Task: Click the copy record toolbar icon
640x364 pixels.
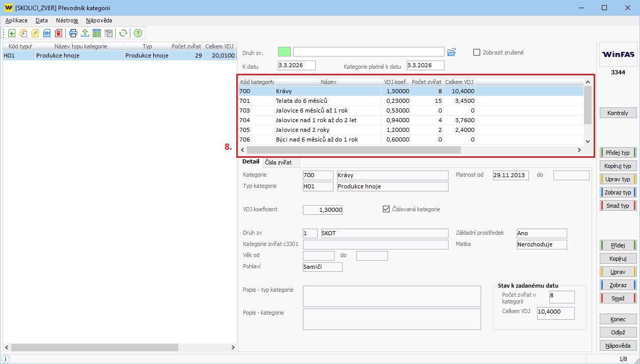Action: point(23,34)
